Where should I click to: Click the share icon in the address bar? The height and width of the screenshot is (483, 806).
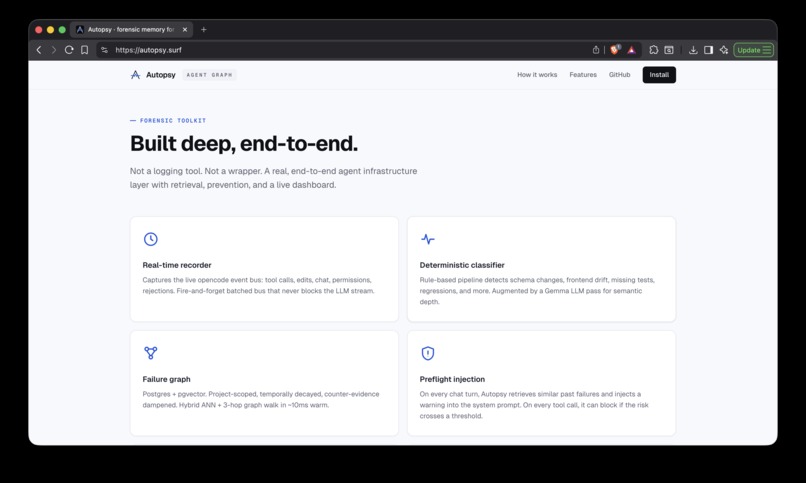click(596, 50)
